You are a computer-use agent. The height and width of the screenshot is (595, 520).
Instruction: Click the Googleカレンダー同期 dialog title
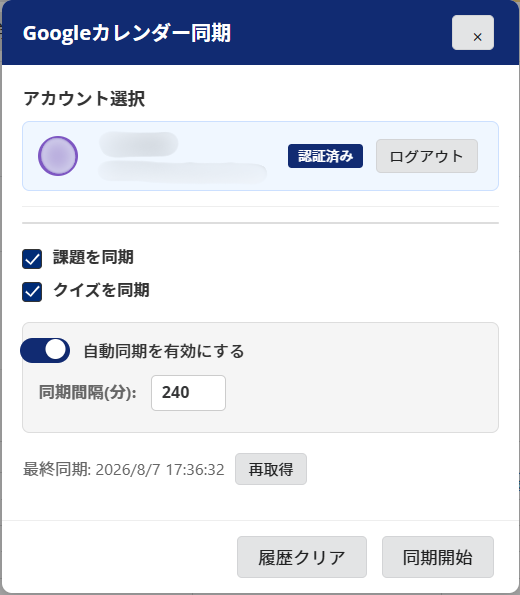127,33
